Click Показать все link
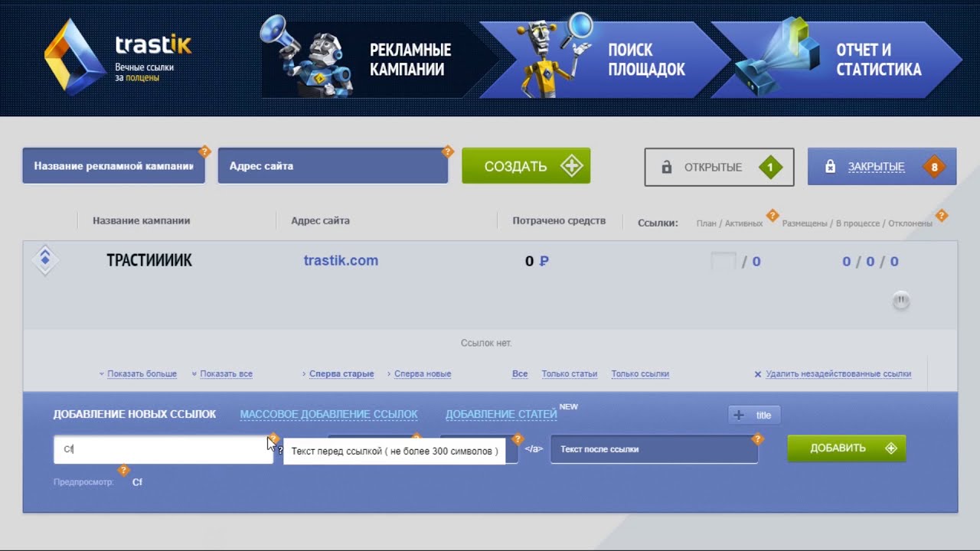 tap(226, 374)
